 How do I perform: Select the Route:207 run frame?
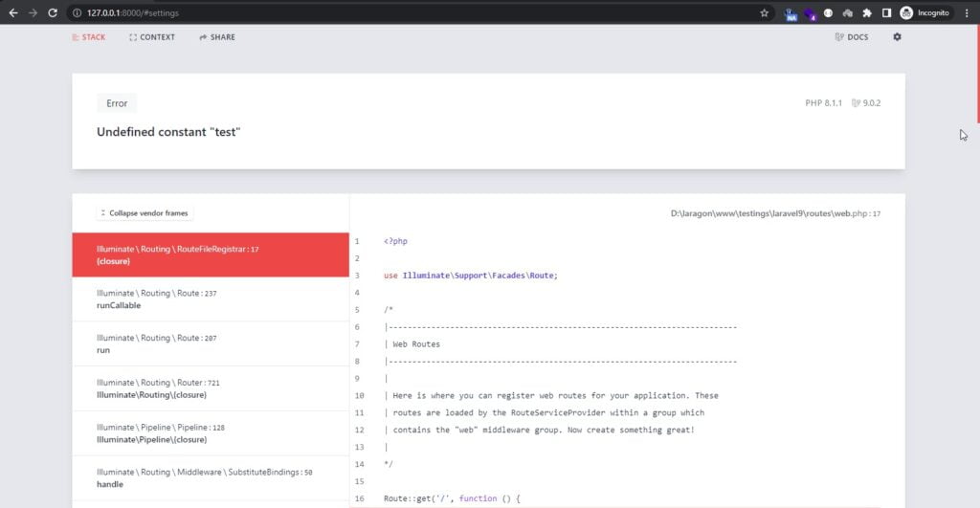(211, 343)
